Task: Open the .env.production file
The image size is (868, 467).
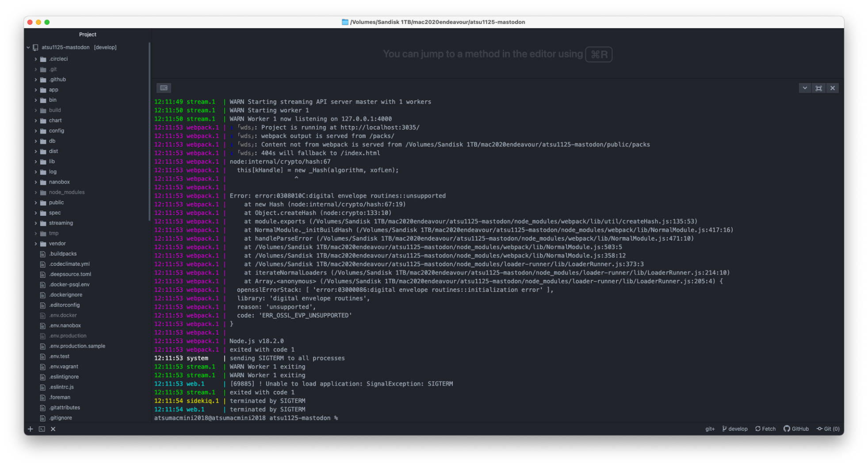Action: coord(68,336)
